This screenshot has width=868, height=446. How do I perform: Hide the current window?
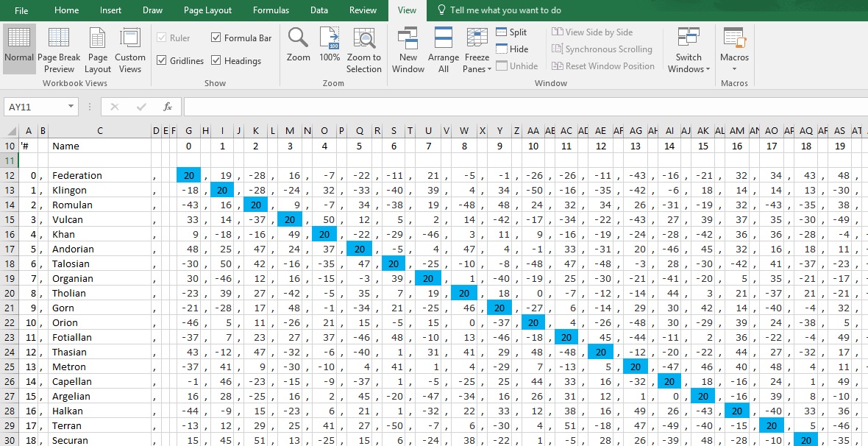(x=512, y=49)
